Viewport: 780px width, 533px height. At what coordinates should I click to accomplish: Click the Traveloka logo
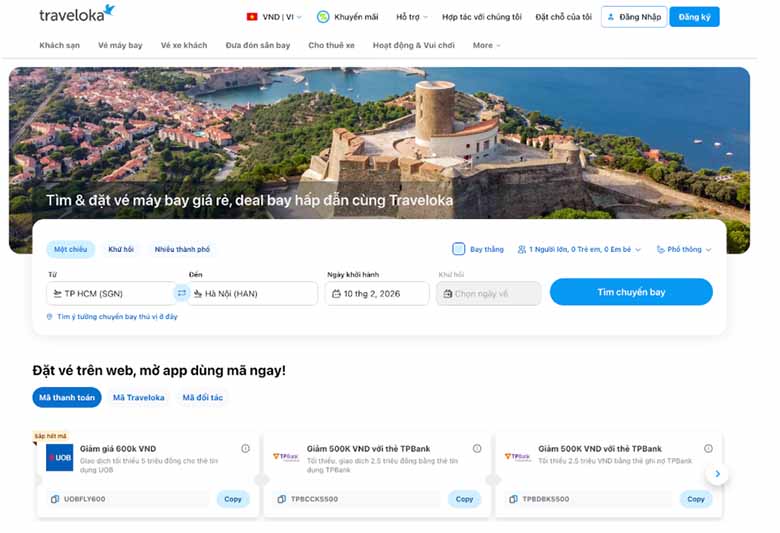click(77, 13)
